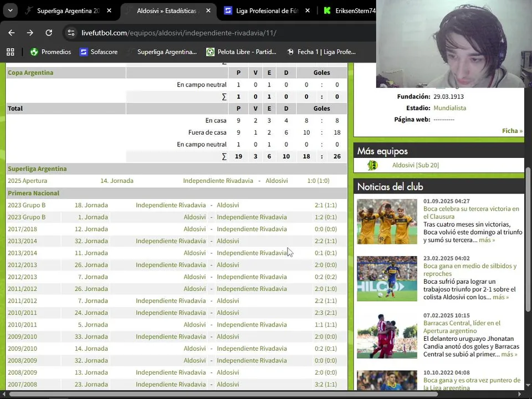532x399 pixels.
Task: Open the 2:0 (1:0) match result
Action: pyautogui.click(x=326, y=289)
